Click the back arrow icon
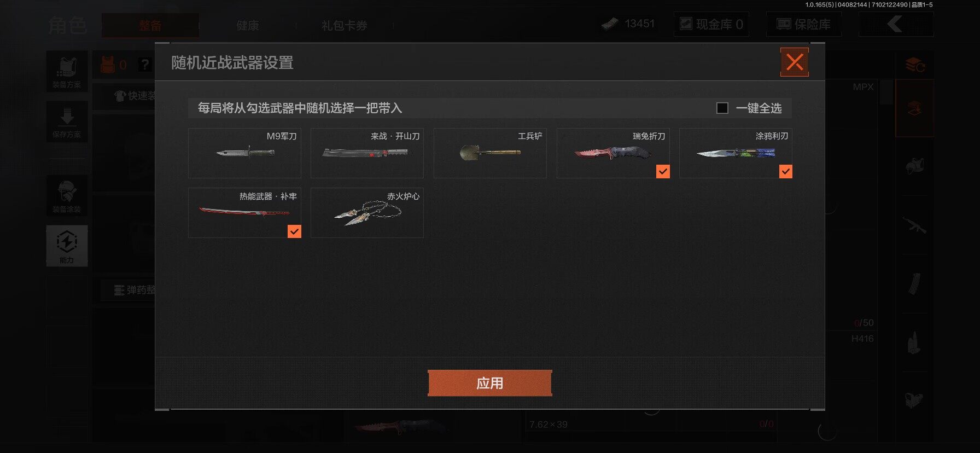 896,24
